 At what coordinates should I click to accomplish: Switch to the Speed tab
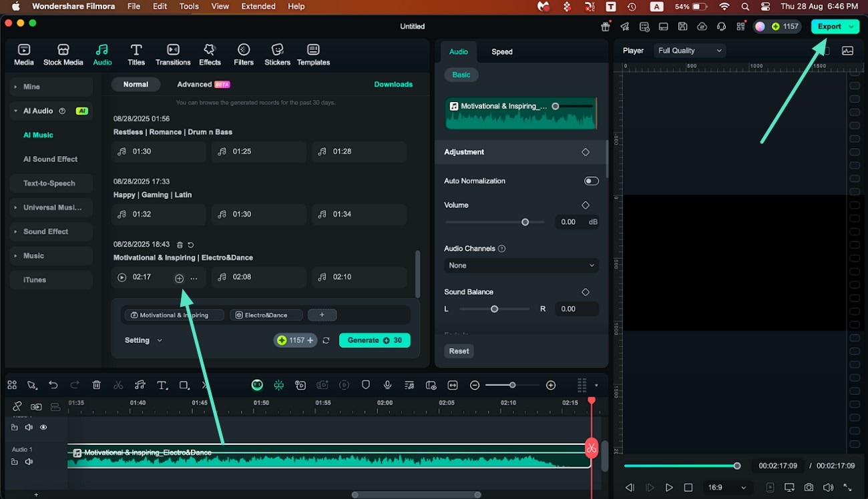[x=502, y=51]
